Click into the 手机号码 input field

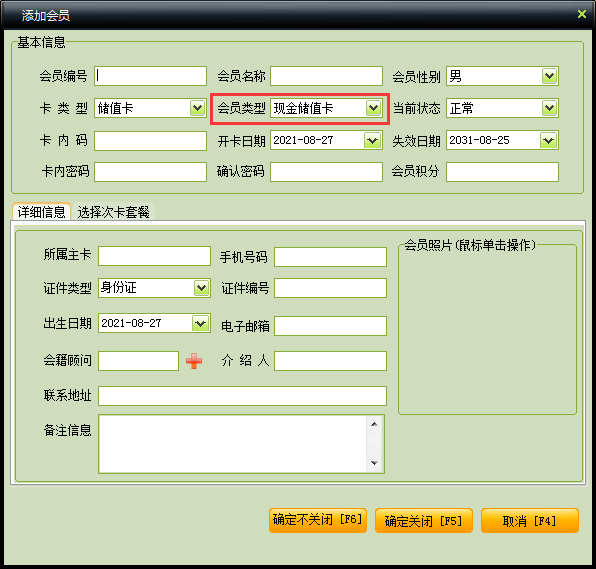coord(330,257)
